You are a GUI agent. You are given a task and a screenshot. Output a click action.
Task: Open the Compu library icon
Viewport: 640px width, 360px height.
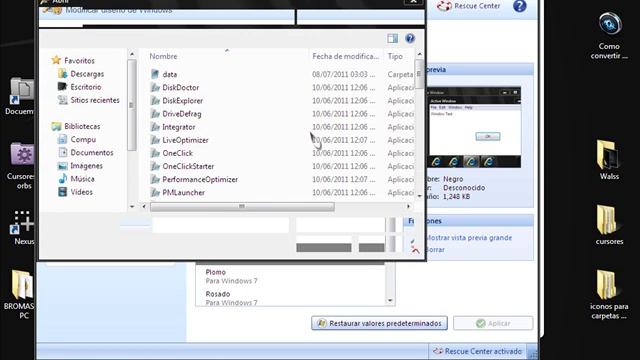62,140
